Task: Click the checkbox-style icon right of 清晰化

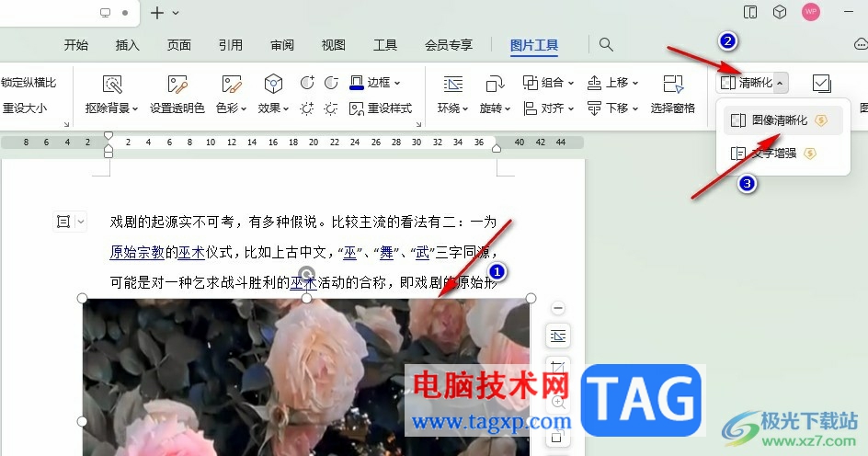Action: click(821, 84)
